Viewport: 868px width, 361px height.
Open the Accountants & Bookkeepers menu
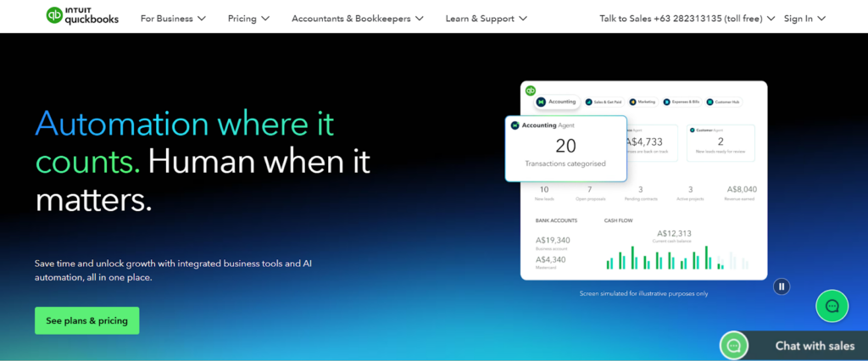pos(358,18)
